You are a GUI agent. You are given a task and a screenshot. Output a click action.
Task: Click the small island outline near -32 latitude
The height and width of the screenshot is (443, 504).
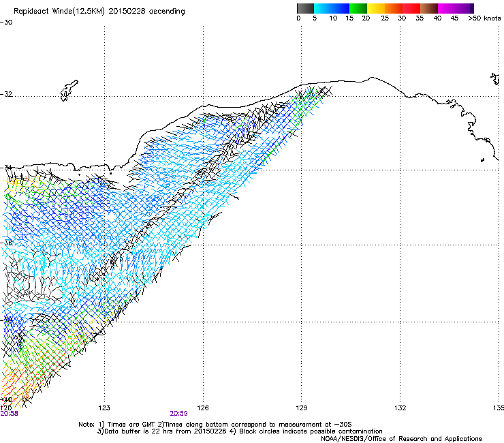(69, 91)
